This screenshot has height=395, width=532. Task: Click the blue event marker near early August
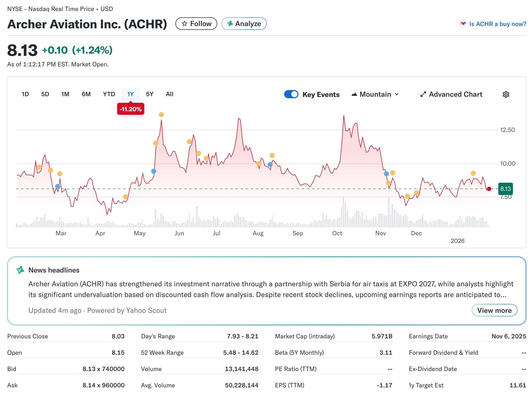click(x=270, y=165)
